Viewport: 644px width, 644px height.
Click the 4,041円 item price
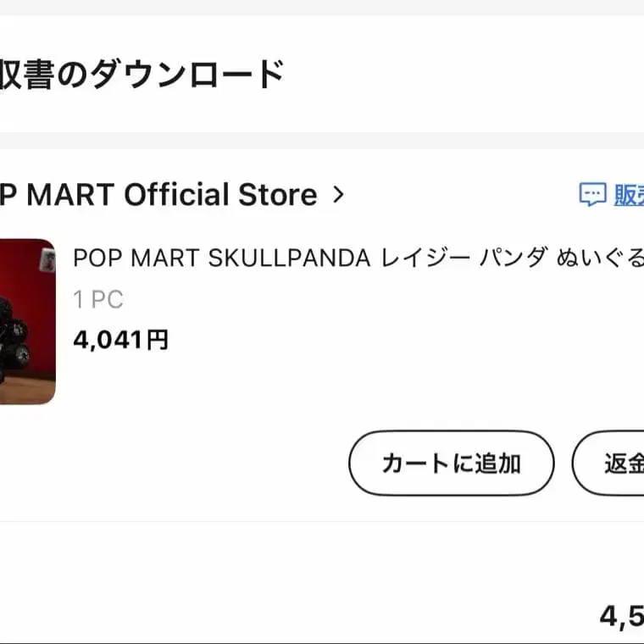(120, 340)
